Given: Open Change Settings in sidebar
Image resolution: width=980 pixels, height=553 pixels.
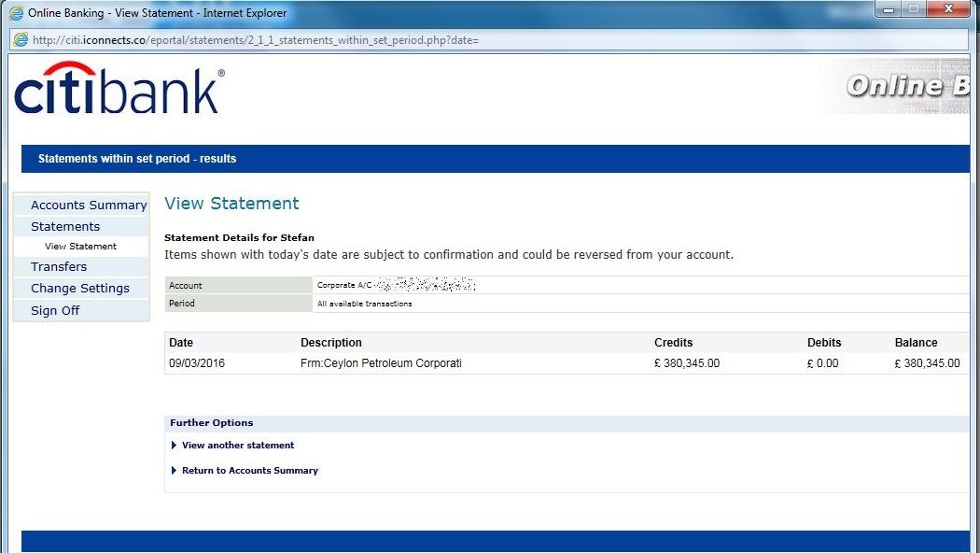Looking at the screenshot, I should point(80,289).
